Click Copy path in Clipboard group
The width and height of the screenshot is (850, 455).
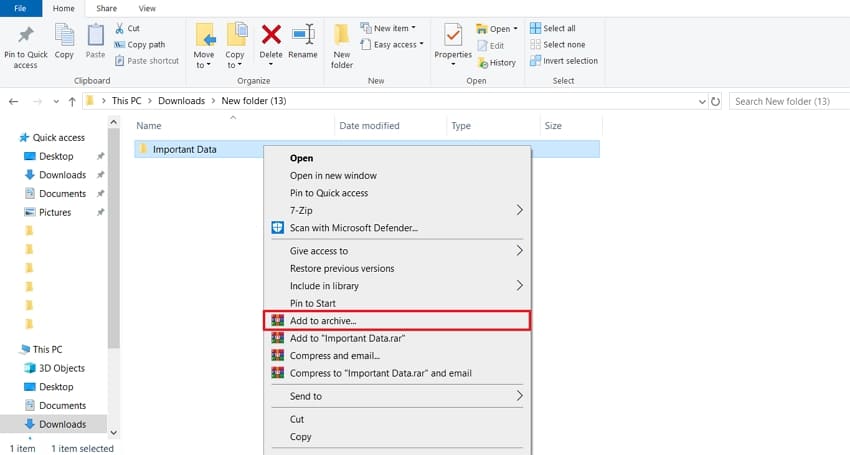pyautogui.click(x=140, y=44)
